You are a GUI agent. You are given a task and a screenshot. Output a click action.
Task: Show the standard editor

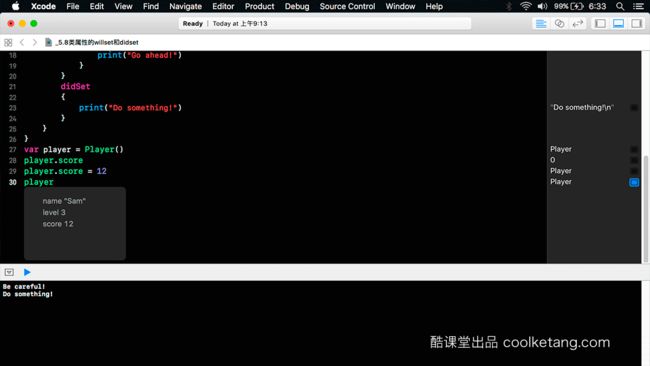pyautogui.click(x=541, y=24)
